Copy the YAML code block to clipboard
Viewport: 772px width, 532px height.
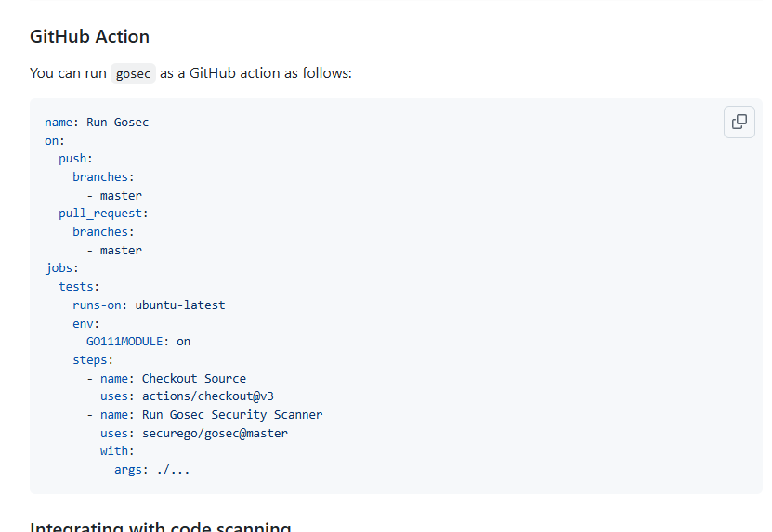(739, 122)
